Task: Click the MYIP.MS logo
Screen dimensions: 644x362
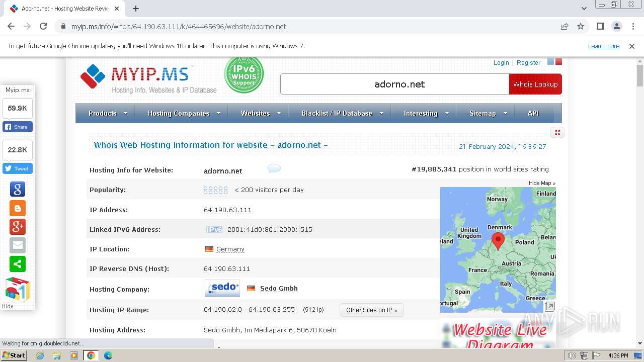Action: [148, 79]
